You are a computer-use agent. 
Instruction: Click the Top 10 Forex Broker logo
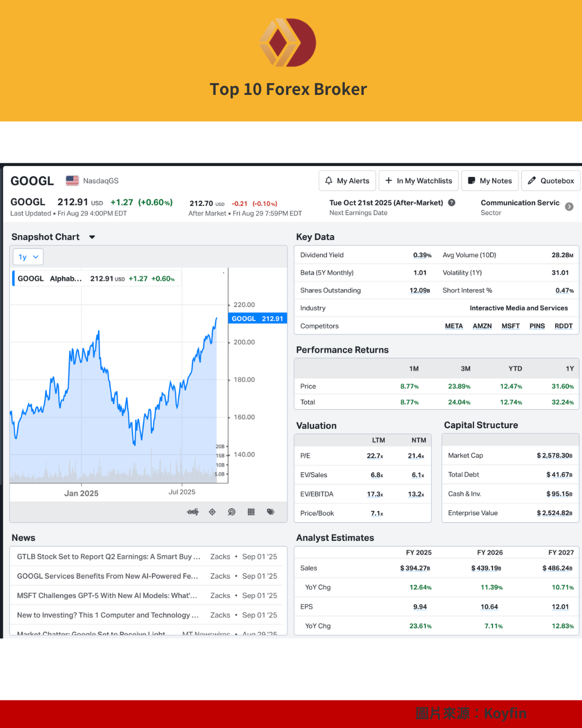[x=288, y=43]
